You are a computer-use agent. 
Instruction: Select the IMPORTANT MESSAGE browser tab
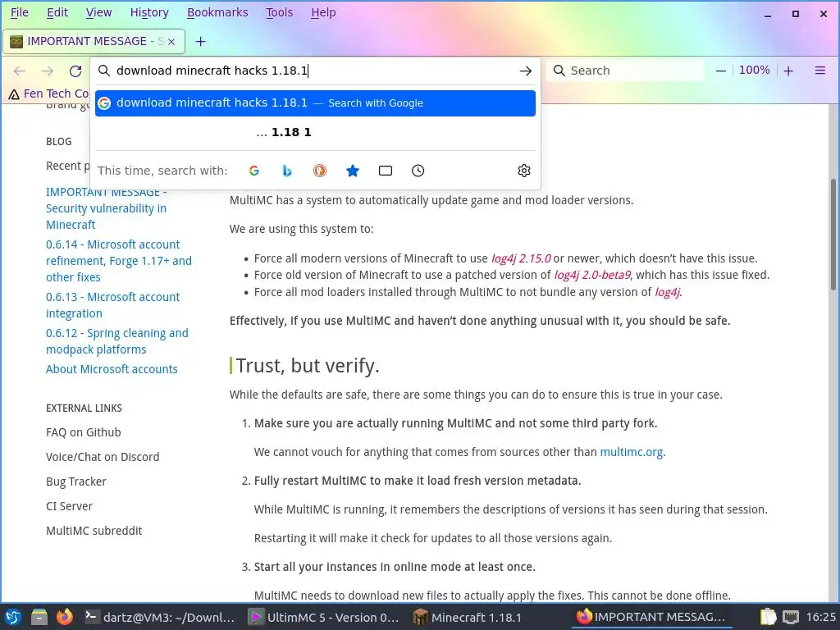(94, 41)
